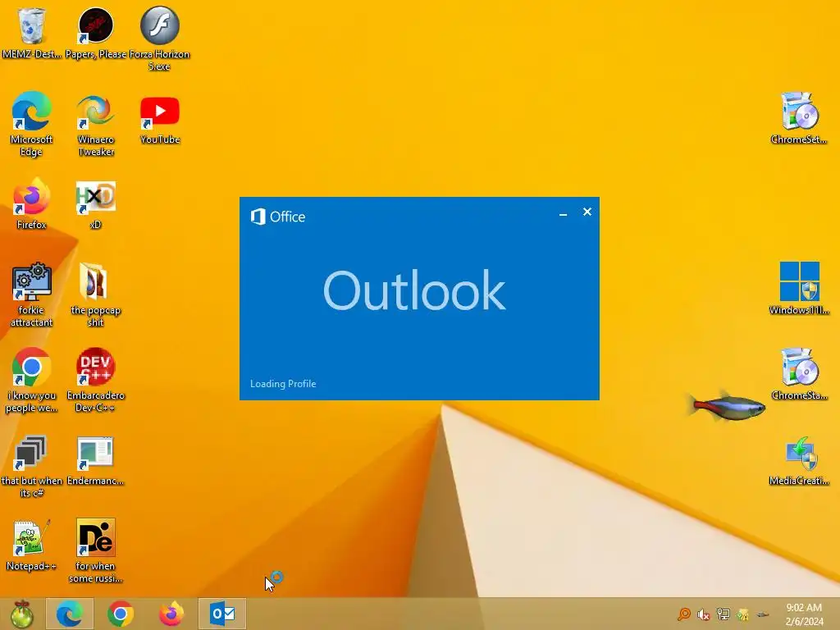Open the Start button in the taskbar
Image resolution: width=840 pixels, height=630 pixels.
click(21, 614)
